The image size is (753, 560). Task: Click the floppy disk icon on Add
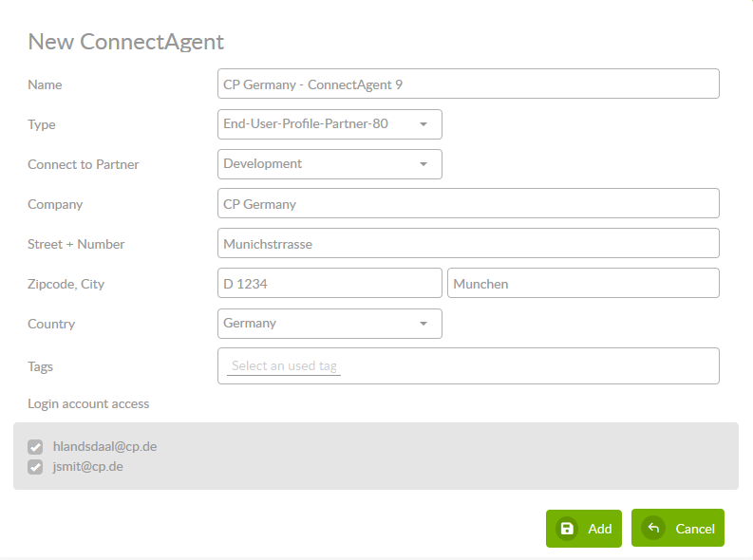[x=567, y=529]
